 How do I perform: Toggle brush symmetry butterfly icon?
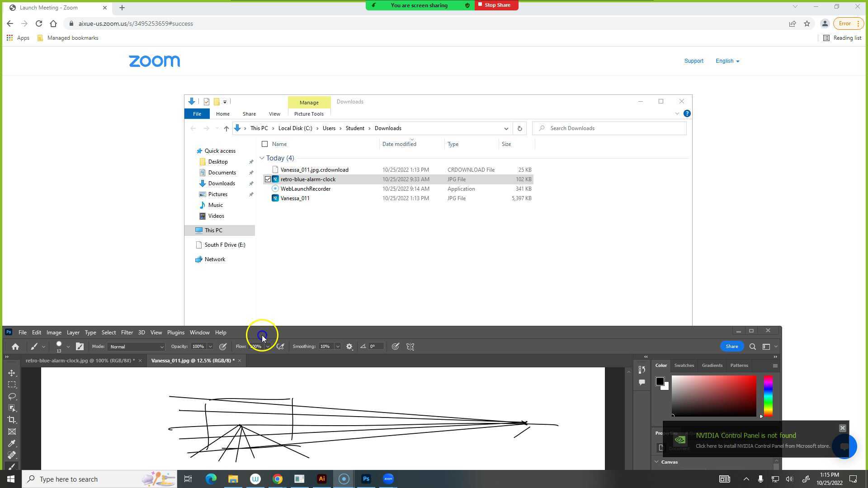(410, 347)
